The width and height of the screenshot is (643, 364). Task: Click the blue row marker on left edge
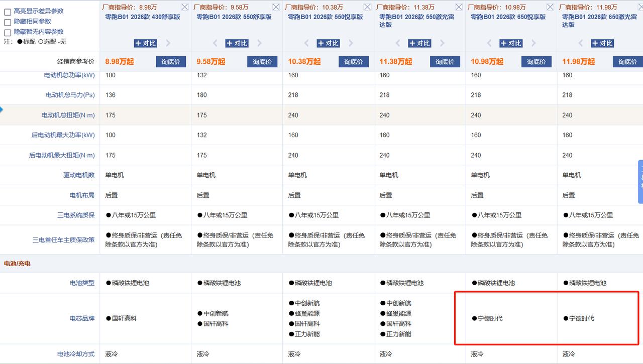(2, 108)
